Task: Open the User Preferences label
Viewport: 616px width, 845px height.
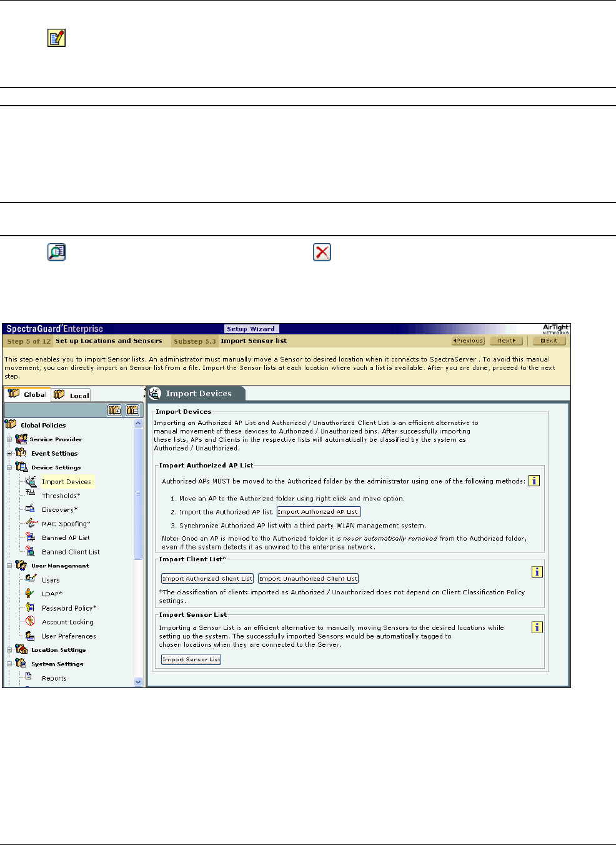Action: (69, 636)
